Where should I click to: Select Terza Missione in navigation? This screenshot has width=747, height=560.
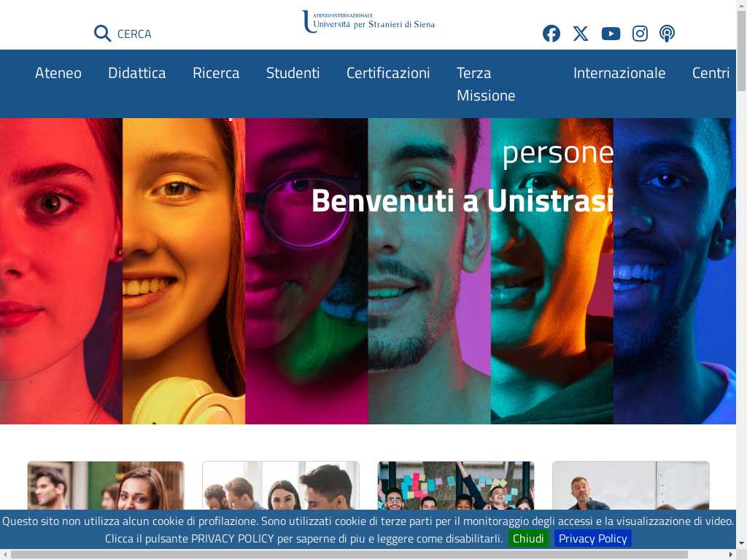(486, 84)
